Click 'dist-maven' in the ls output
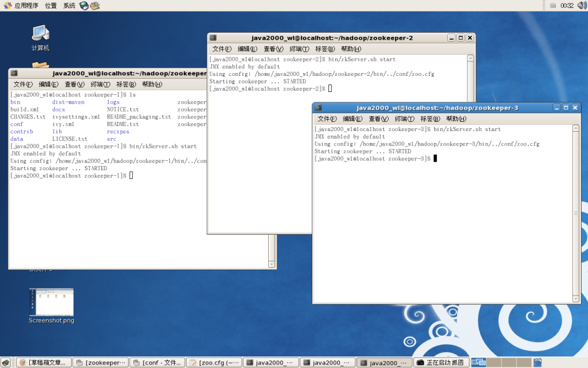 point(68,102)
